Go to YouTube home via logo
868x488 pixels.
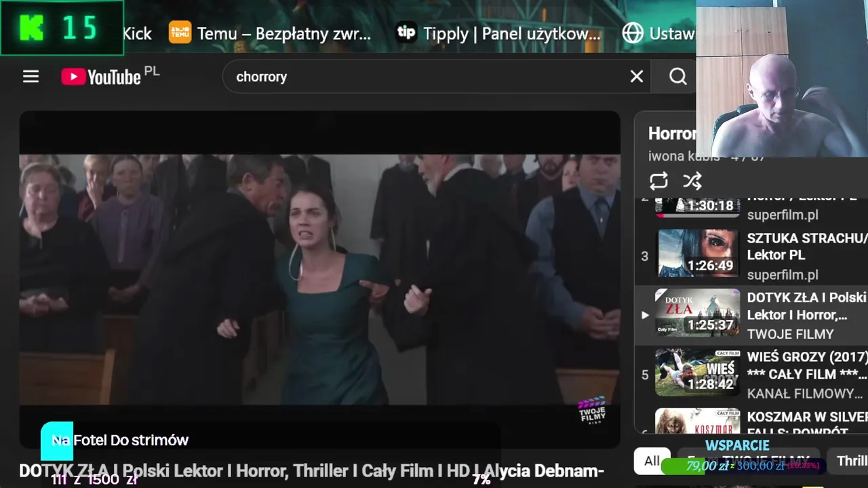click(x=101, y=77)
